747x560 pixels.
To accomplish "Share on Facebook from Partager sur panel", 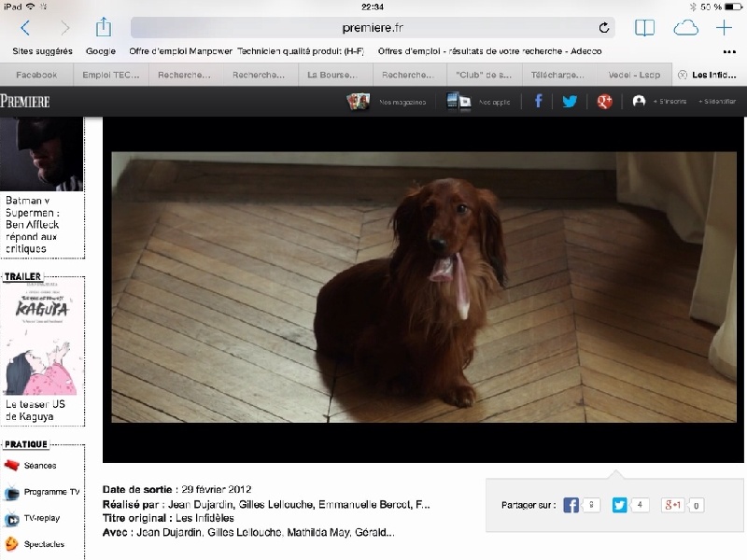I will click(x=571, y=505).
